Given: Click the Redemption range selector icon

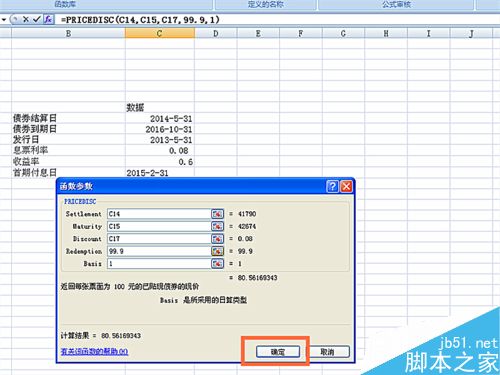Looking at the screenshot, I should [217, 251].
